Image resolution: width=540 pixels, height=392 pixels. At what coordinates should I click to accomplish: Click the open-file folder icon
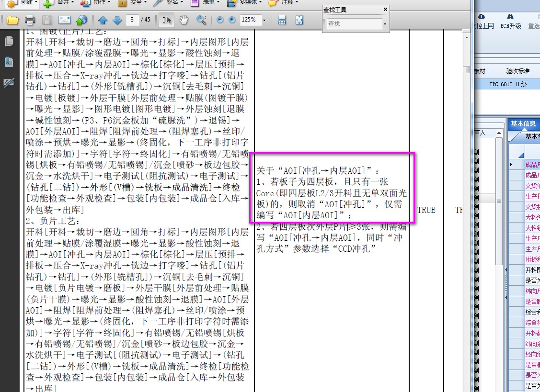click(x=12, y=20)
